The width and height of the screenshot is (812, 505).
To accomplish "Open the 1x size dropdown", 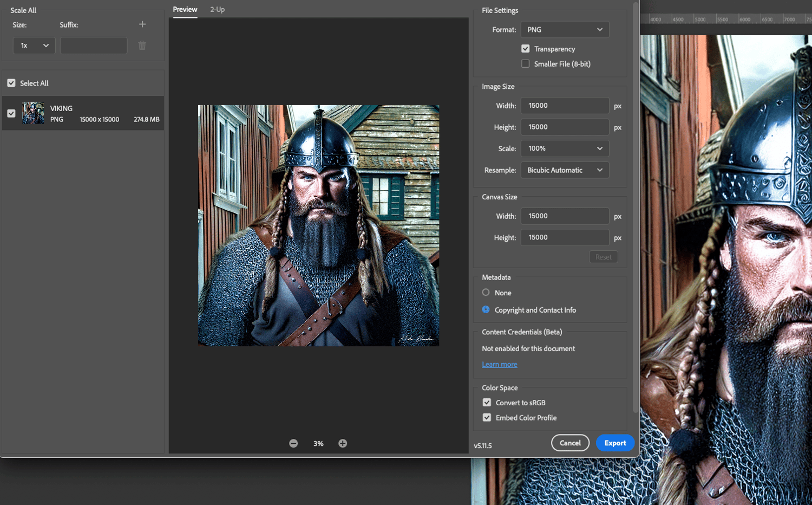I will click(x=34, y=46).
